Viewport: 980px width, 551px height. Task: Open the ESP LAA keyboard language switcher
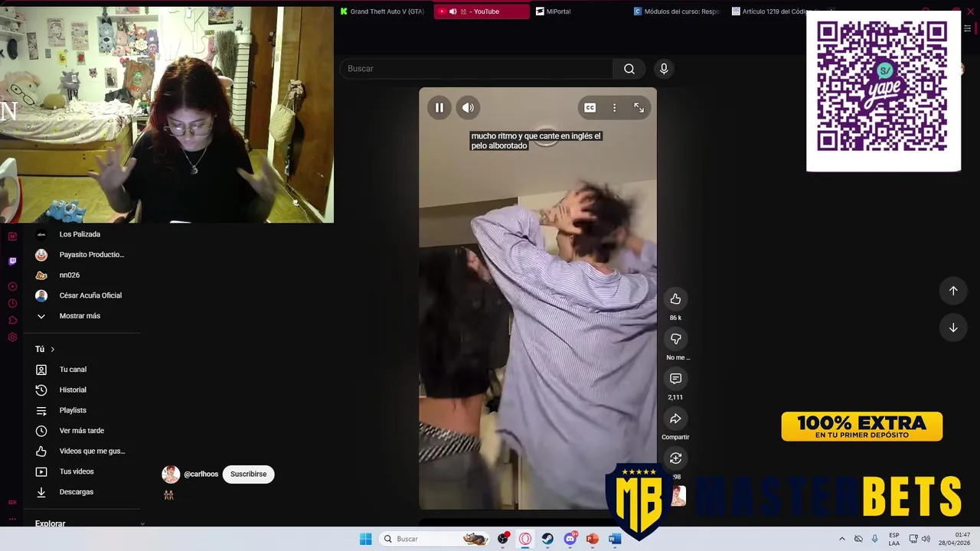tap(894, 539)
